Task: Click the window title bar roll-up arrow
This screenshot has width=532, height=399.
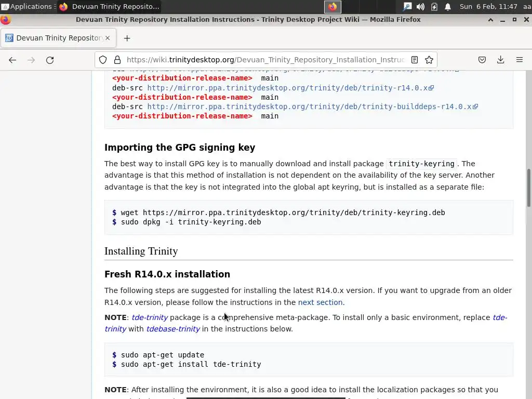Action: click(490, 20)
